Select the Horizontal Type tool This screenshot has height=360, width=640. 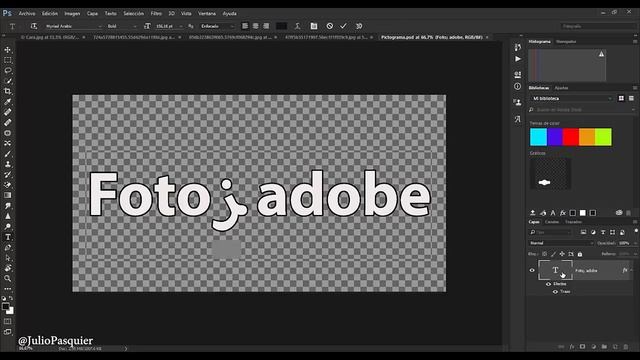tap(8, 237)
